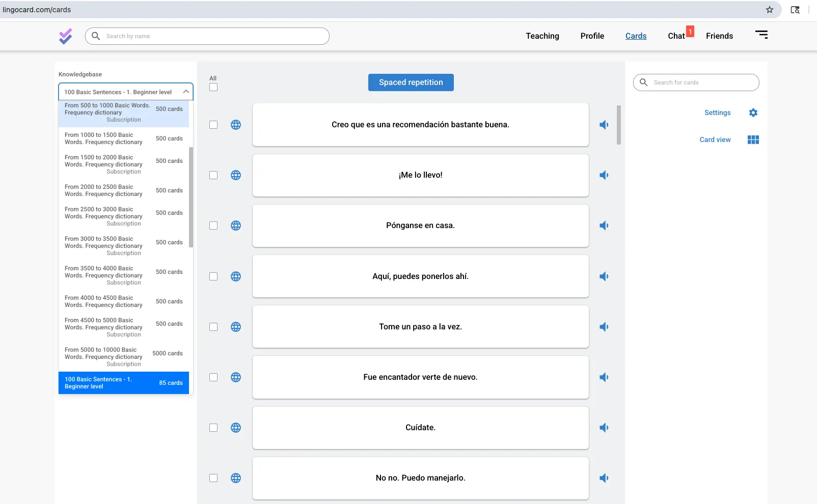Screen dimensions: 817x504
Task: Select '100 Basic Sentences - 1. Beginner level' highlighted option
Action: pyautogui.click(x=124, y=383)
